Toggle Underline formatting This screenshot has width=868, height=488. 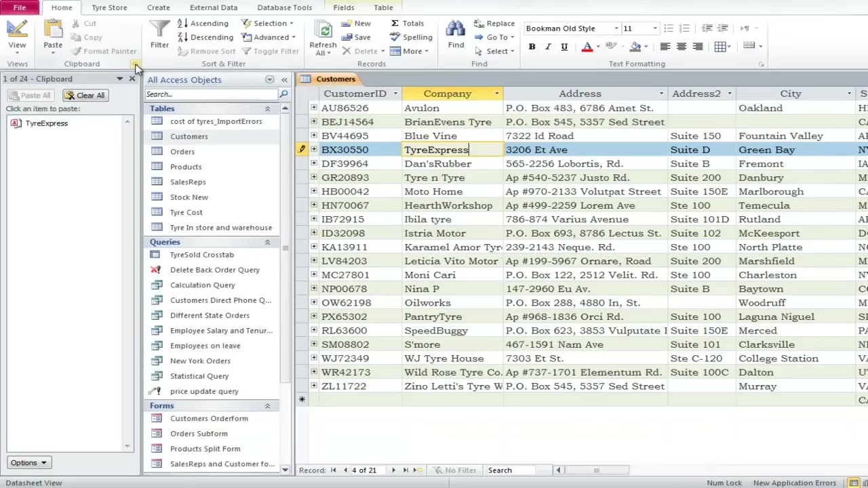564,47
